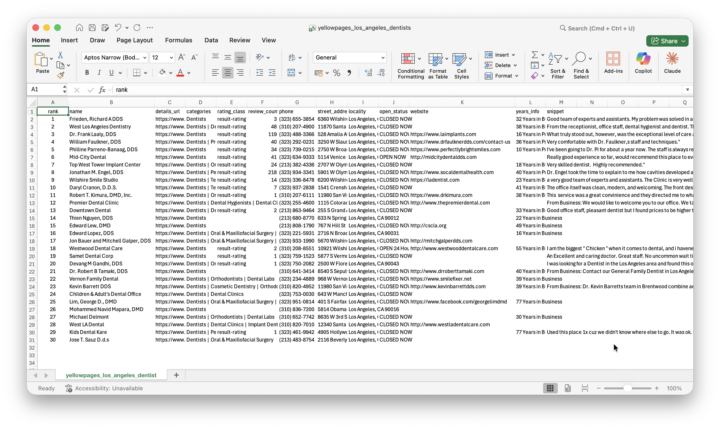Toggle Align Right
720x430 pixels.
pyautogui.click(x=240, y=73)
